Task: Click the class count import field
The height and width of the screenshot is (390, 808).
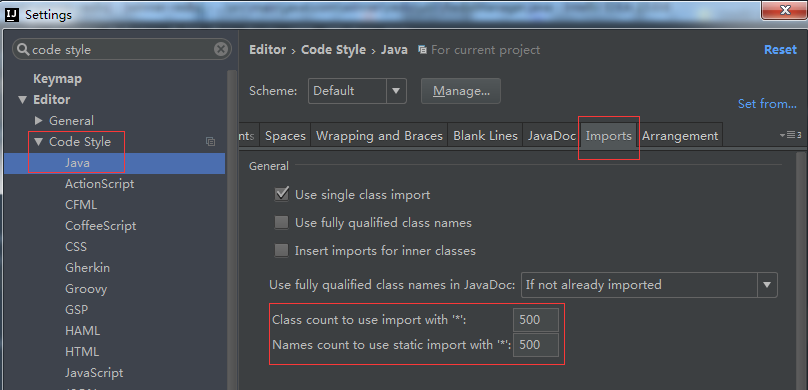Action: [x=536, y=320]
